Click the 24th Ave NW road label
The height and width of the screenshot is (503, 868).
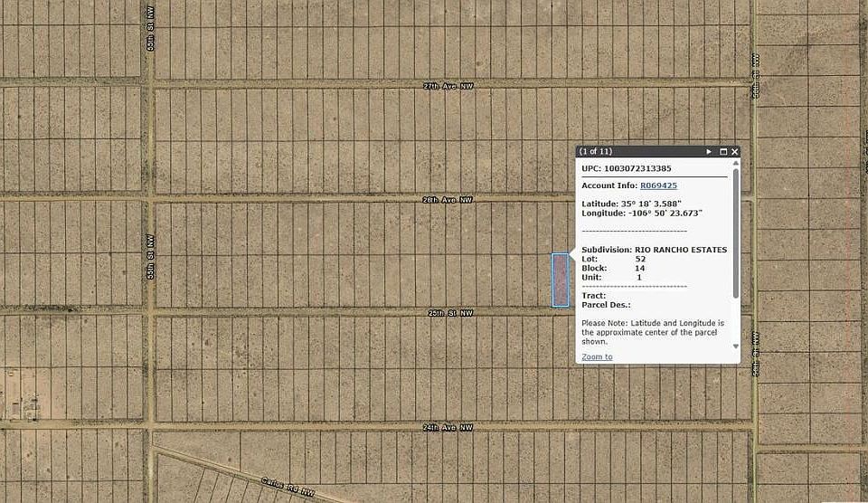coord(448,428)
